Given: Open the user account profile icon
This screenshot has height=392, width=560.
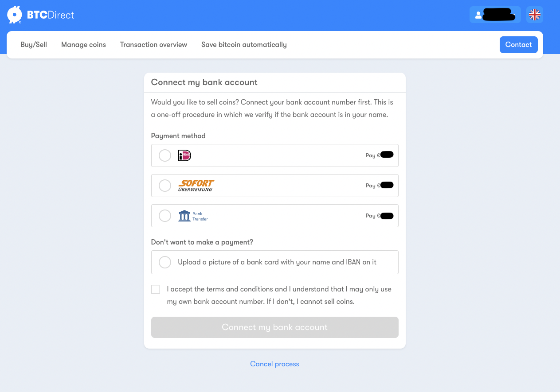Looking at the screenshot, I should (478, 15).
